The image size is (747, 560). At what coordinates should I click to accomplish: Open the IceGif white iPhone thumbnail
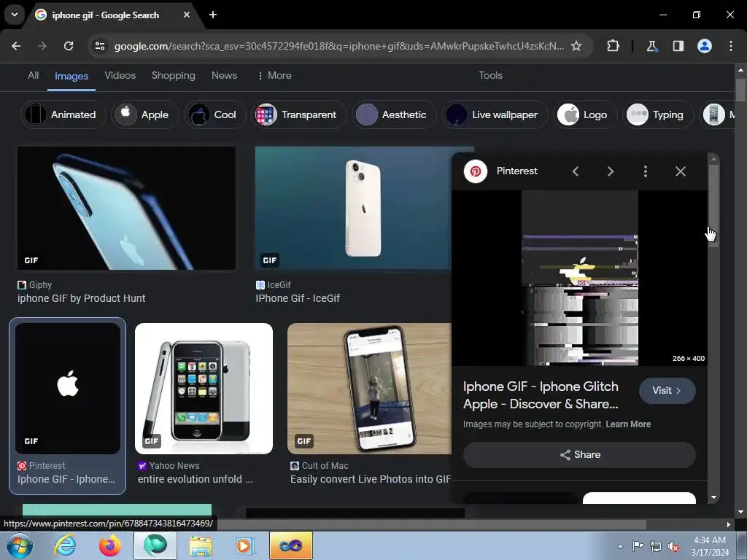tap(353, 208)
